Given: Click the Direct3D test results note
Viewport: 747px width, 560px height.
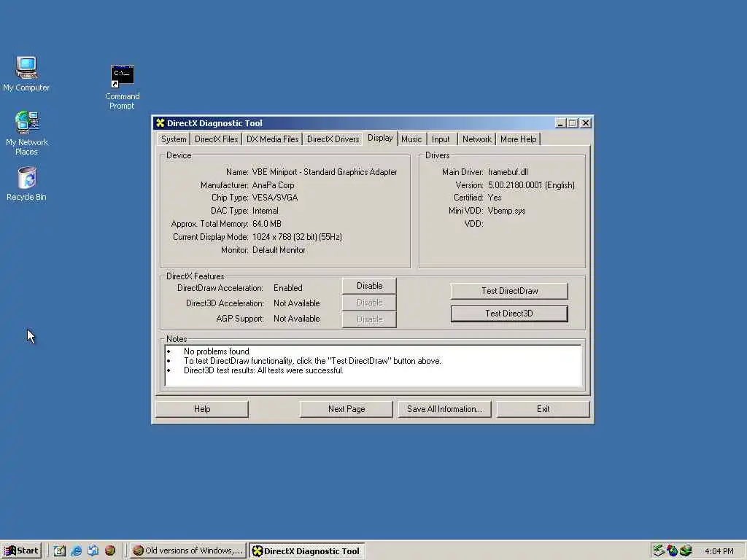Looking at the screenshot, I should pyautogui.click(x=263, y=370).
